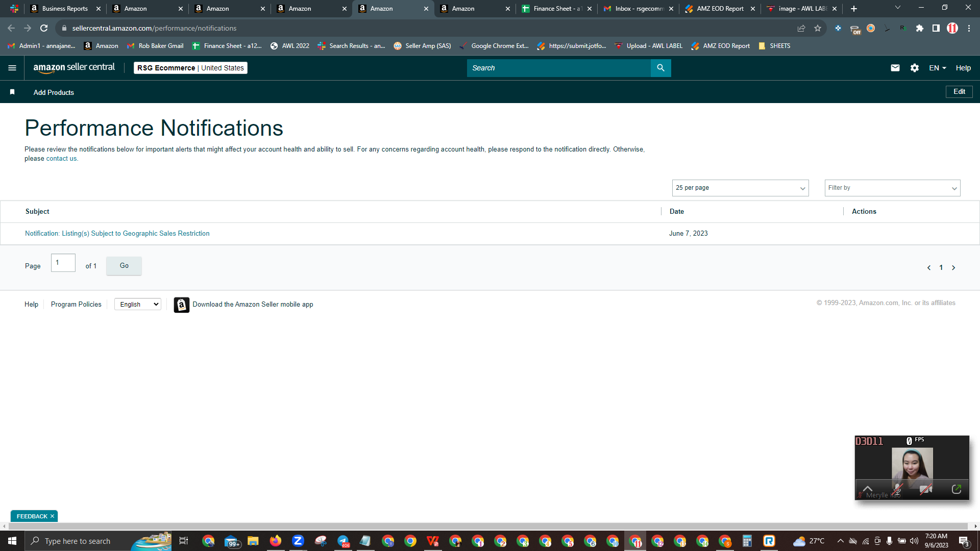Switch to the Inbox Gmail tab

(638, 9)
